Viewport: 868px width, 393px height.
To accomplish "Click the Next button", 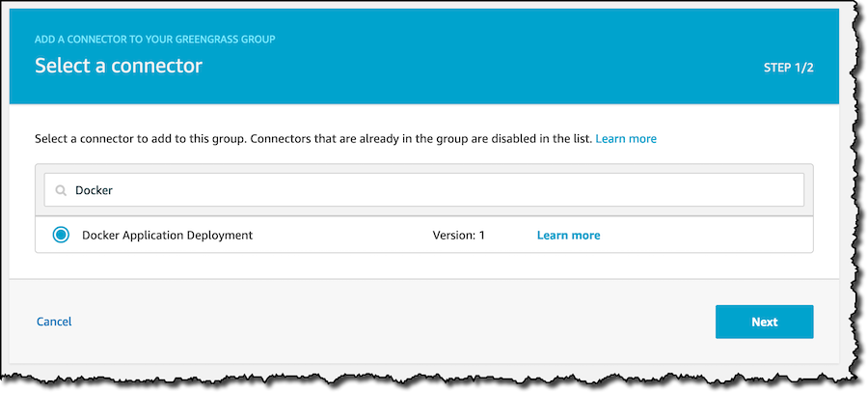I will 764,322.
